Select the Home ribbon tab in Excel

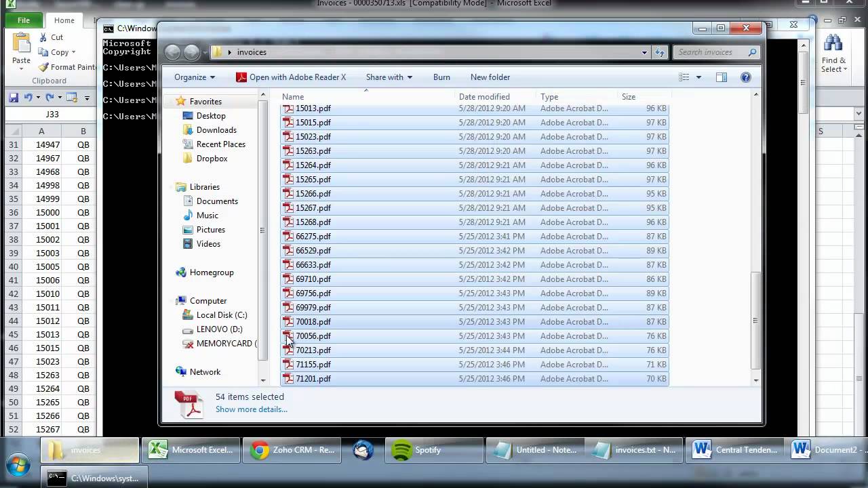tap(64, 20)
